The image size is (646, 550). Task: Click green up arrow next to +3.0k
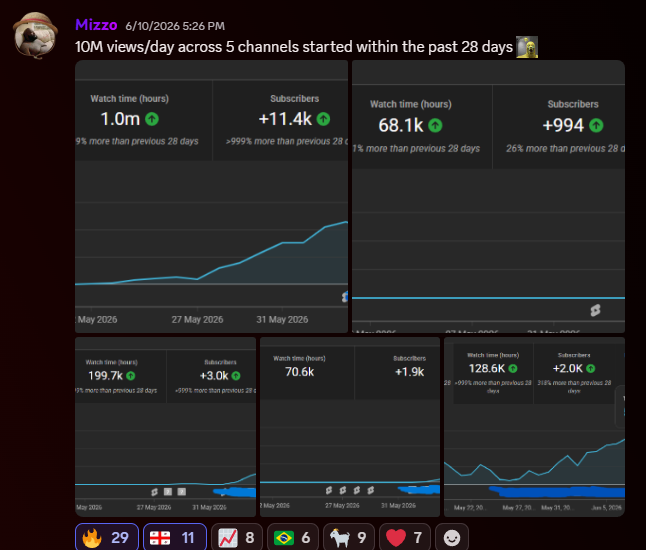pos(236,376)
